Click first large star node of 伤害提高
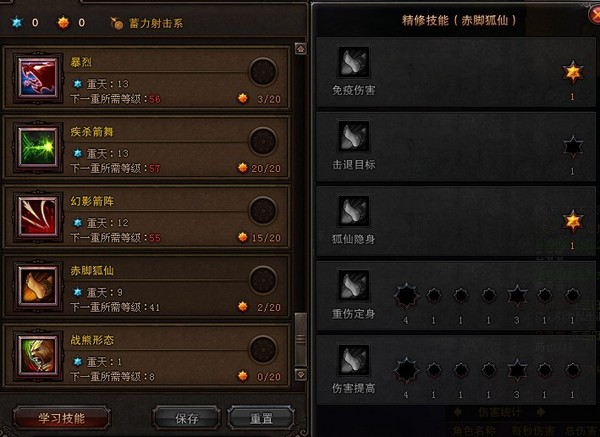This screenshot has width=600, height=437. click(x=406, y=370)
